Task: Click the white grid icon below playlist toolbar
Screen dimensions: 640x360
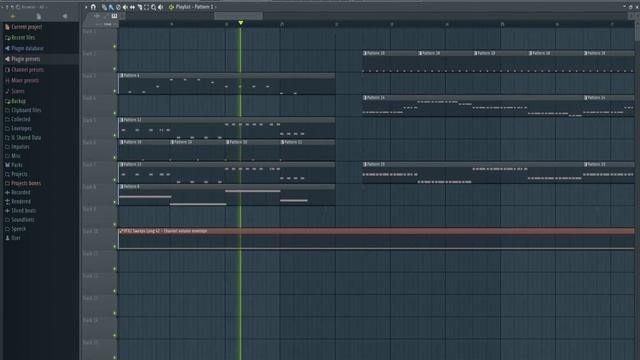Action: [114, 16]
